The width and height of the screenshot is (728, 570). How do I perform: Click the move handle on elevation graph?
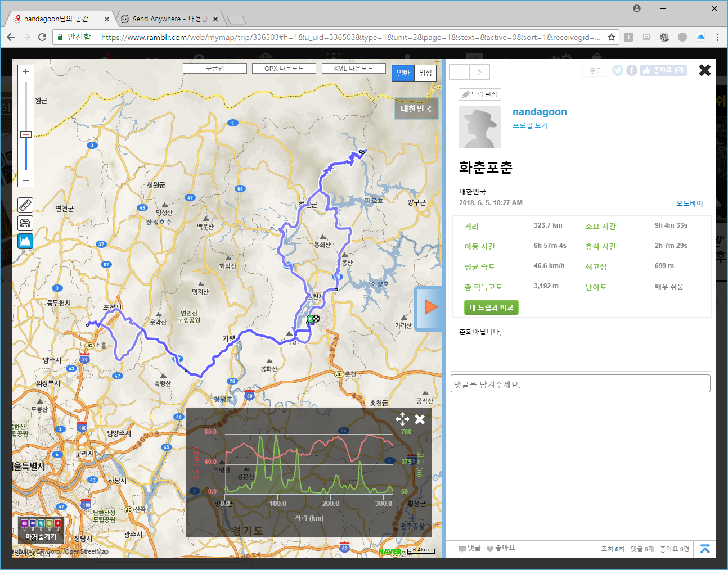coord(402,419)
